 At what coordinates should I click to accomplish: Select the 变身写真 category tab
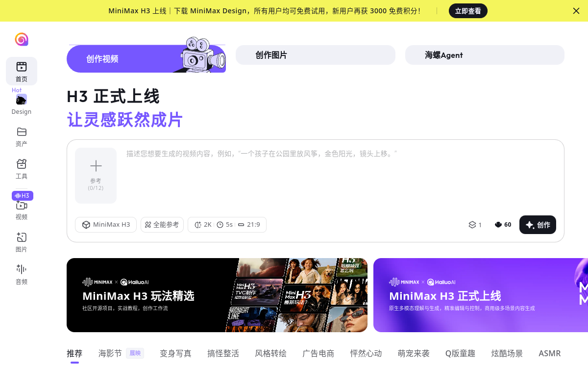coord(175,353)
